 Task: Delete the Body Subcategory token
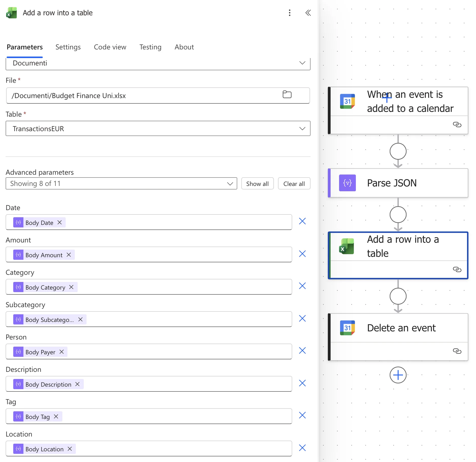80,319
